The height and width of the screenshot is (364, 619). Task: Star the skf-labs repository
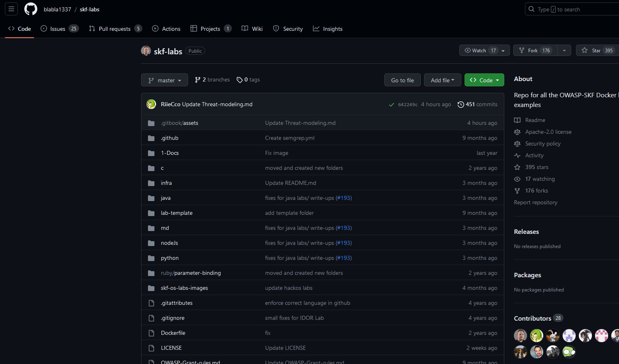tap(598, 50)
